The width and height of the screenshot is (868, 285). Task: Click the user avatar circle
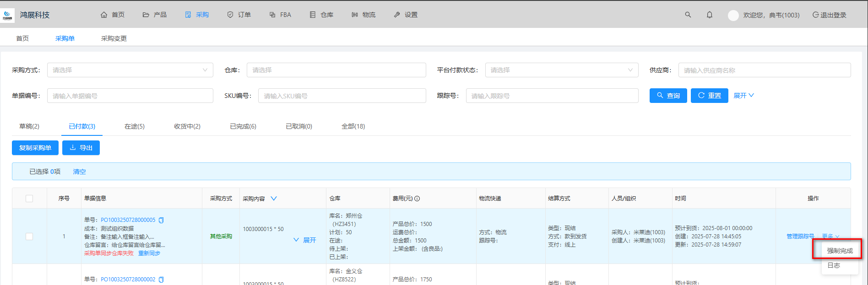click(x=733, y=15)
